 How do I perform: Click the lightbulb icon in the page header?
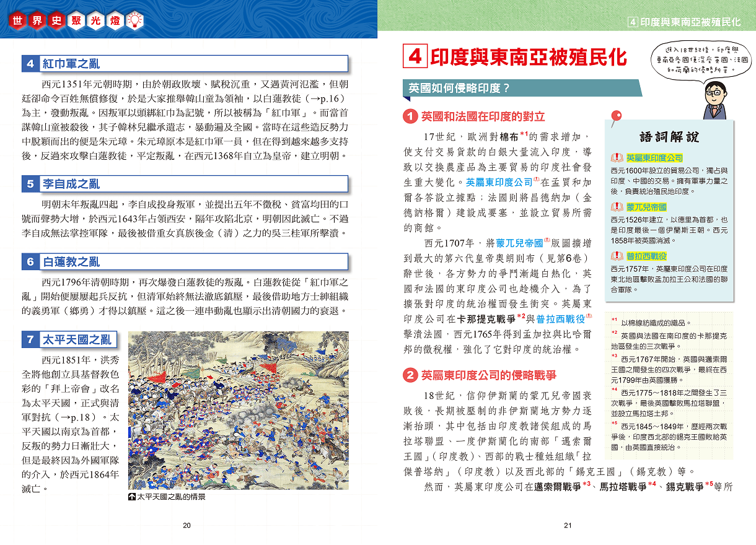134,20
